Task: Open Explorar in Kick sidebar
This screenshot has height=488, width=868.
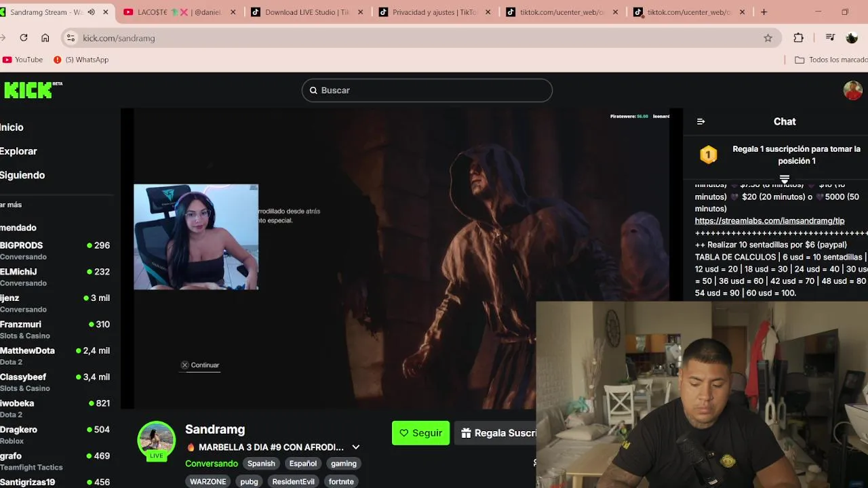Action: point(18,151)
